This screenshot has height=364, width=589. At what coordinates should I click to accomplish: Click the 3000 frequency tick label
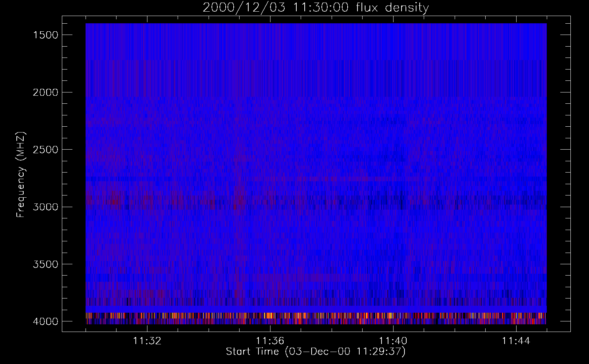[46, 207]
